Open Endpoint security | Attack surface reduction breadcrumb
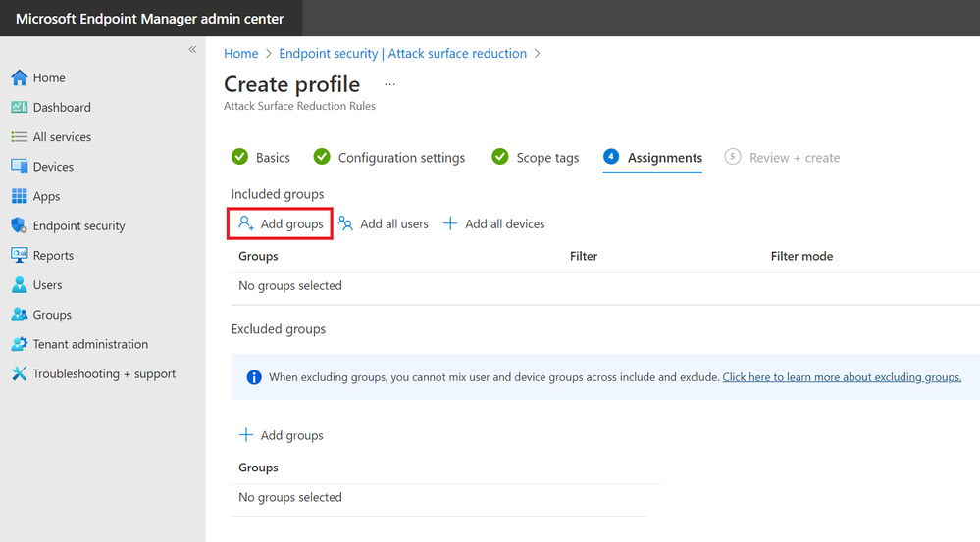This screenshot has height=542, width=980. [402, 54]
